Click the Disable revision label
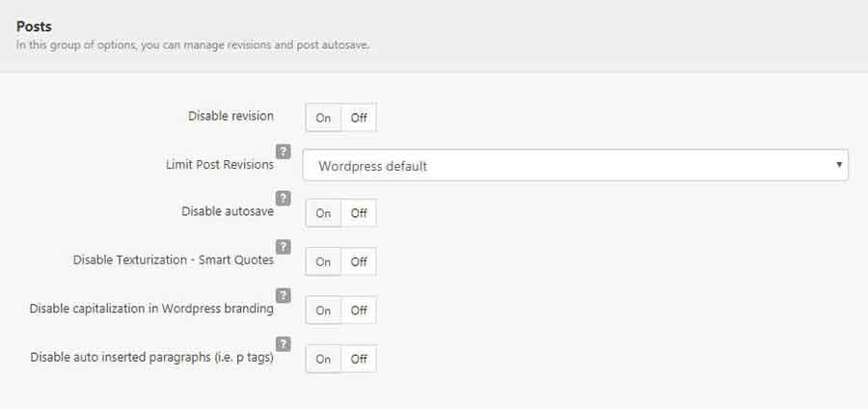 pyautogui.click(x=231, y=116)
